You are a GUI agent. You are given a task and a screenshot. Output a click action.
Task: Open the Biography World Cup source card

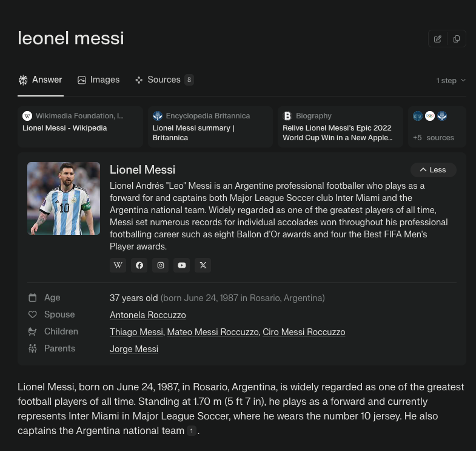click(x=340, y=127)
